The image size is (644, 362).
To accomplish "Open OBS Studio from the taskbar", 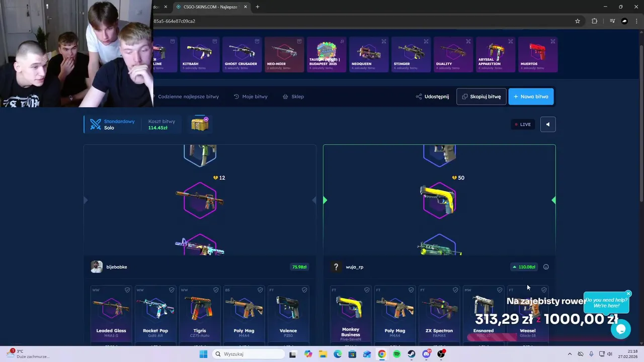I will [x=441, y=354].
